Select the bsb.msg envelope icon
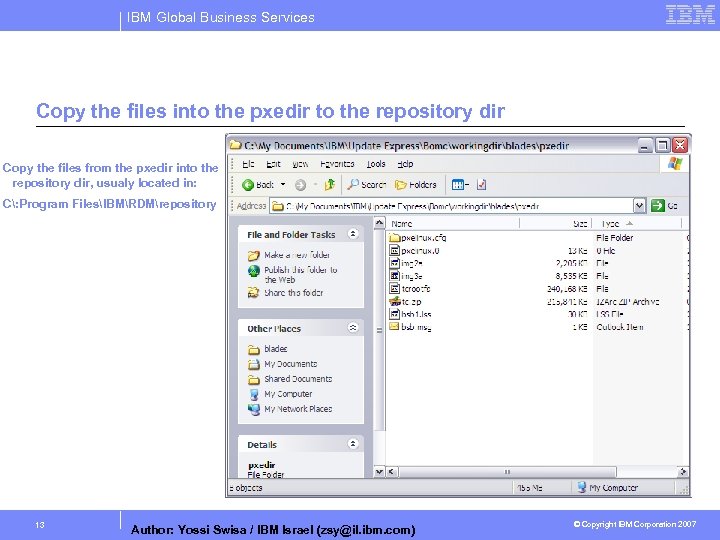Viewport: 720px width, 540px height. coord(394,326)
